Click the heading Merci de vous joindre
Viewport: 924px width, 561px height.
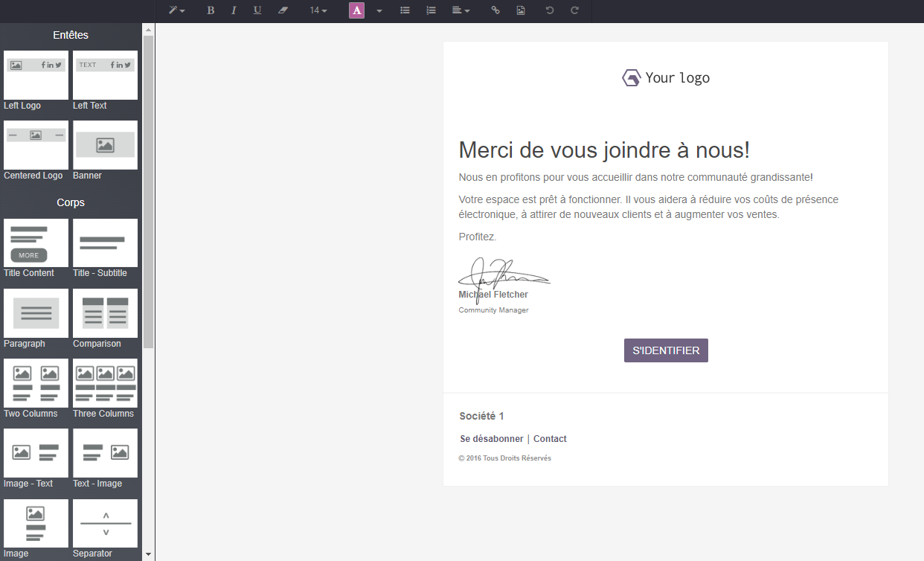click(604, 150)
